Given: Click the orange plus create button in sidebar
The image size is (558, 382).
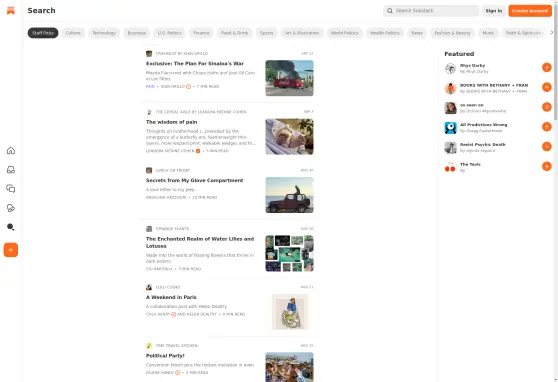Looking at the screenshot, I should tap(11, 250).
